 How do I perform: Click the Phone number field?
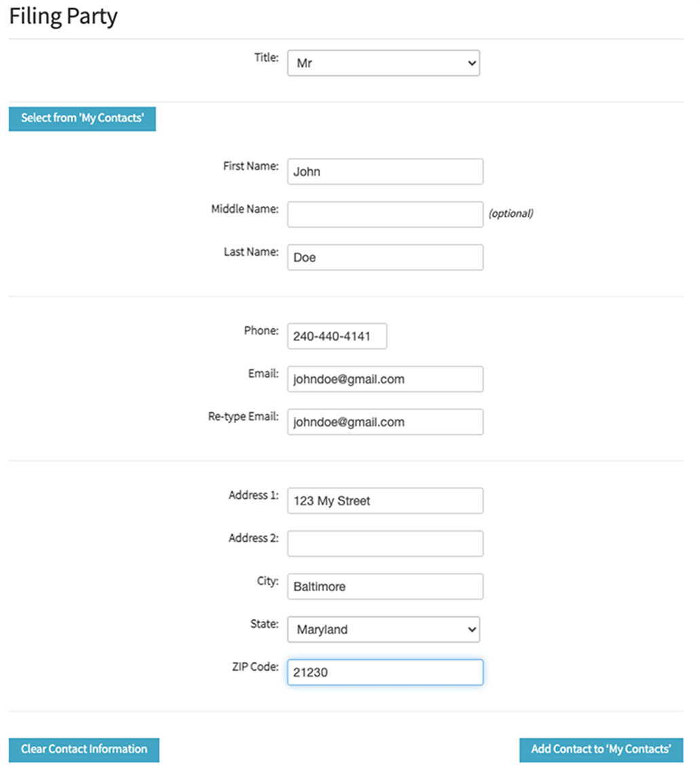[x=337, y=336]
